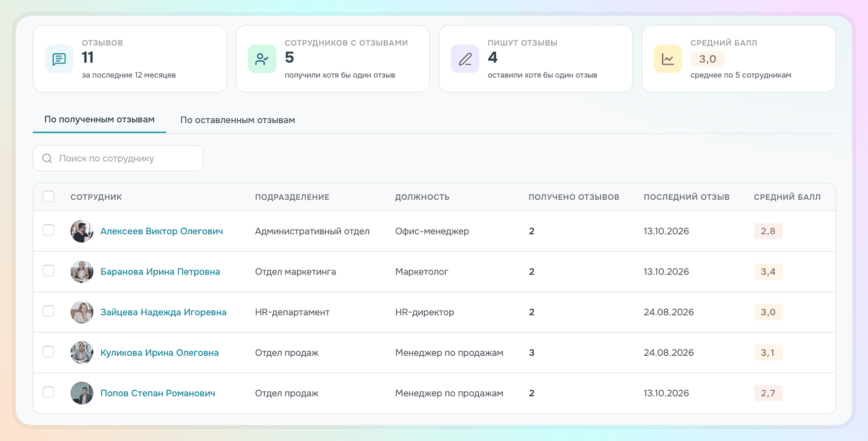Click the pencil icon in Пишут отзывы card

(465, 59)
